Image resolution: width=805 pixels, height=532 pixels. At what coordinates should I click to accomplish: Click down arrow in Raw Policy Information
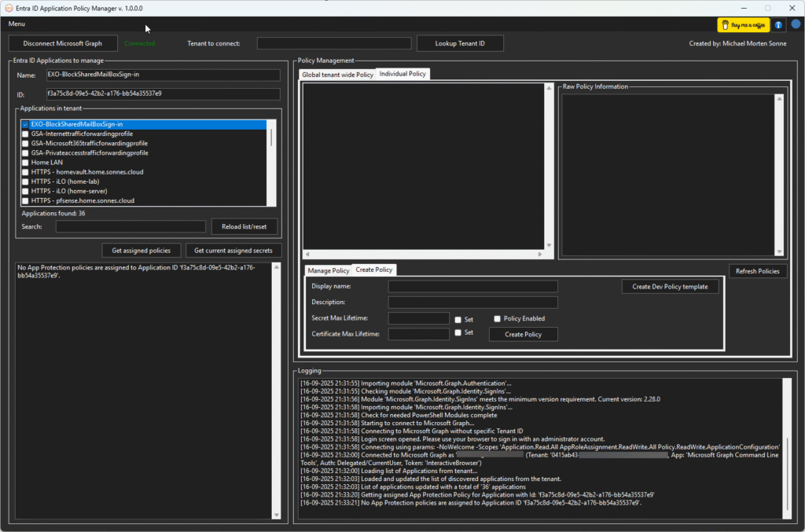point(779,252)
